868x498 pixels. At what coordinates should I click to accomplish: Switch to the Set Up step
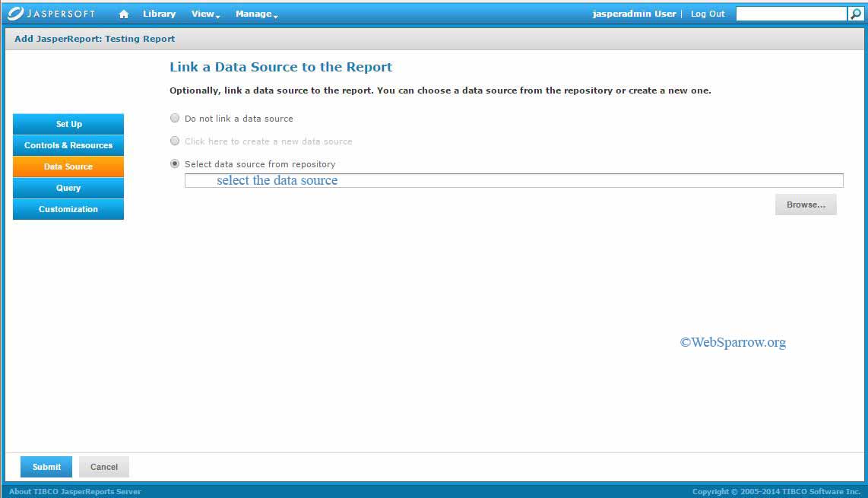[x=68, y=124]
